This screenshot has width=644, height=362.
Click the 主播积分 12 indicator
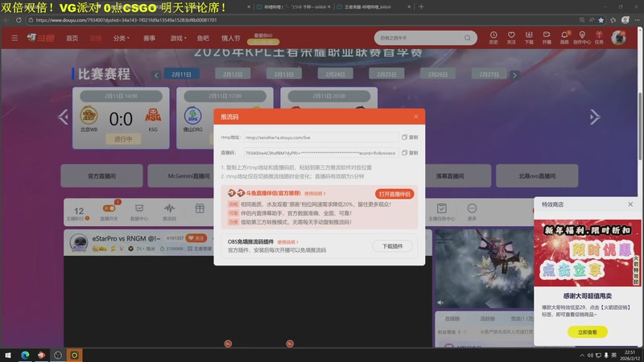coord(78,213)
